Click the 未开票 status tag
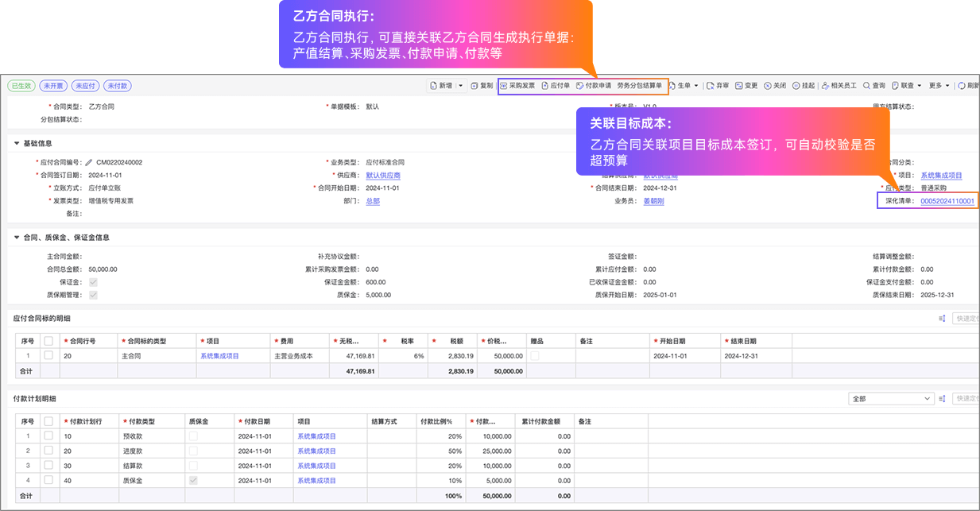The height and width of the screenshot is (511, 980). coord(54,86)
